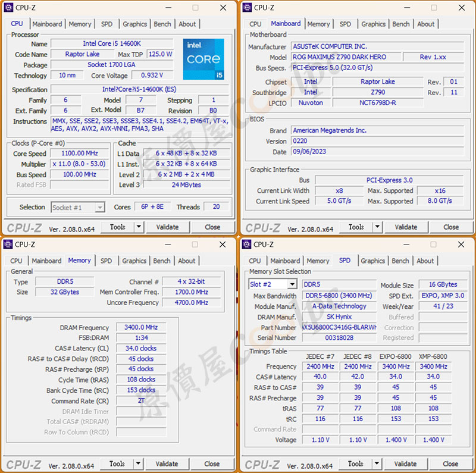Click the Max TDP value "125.0 W"
Image resolution: width=476 pixels, height=473 pixels.
[x=161, y=54]
